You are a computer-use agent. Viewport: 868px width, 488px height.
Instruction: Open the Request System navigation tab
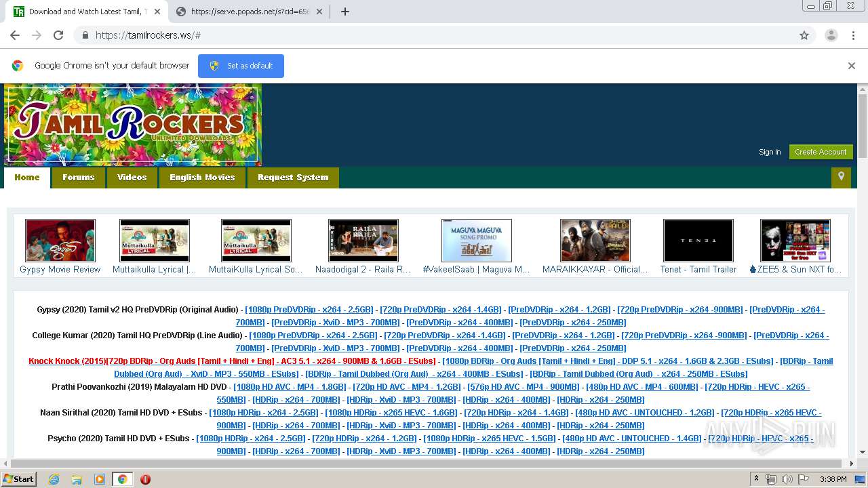point(293,178)
